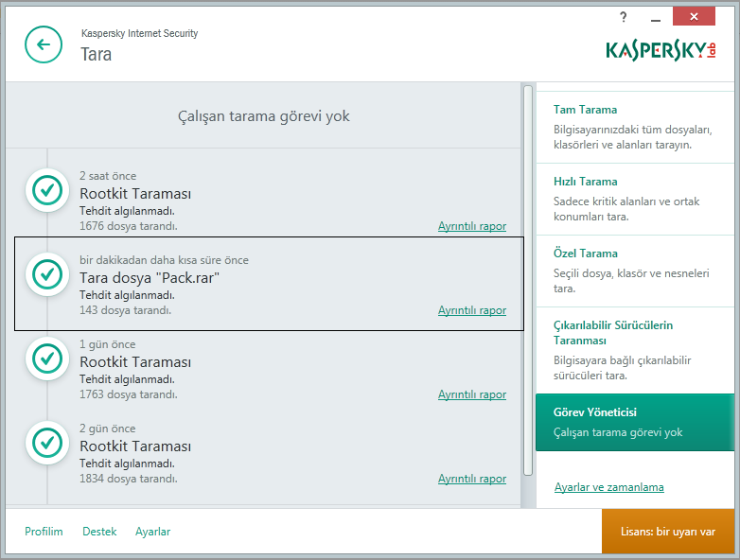740x560 pixels.
Task: Open Ayrıntılı rapor for 1834 dosya scan
Action: click(x=472, y=479)
